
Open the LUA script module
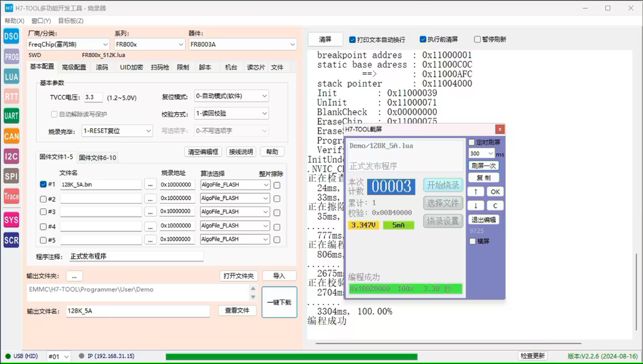coord(11,77)
